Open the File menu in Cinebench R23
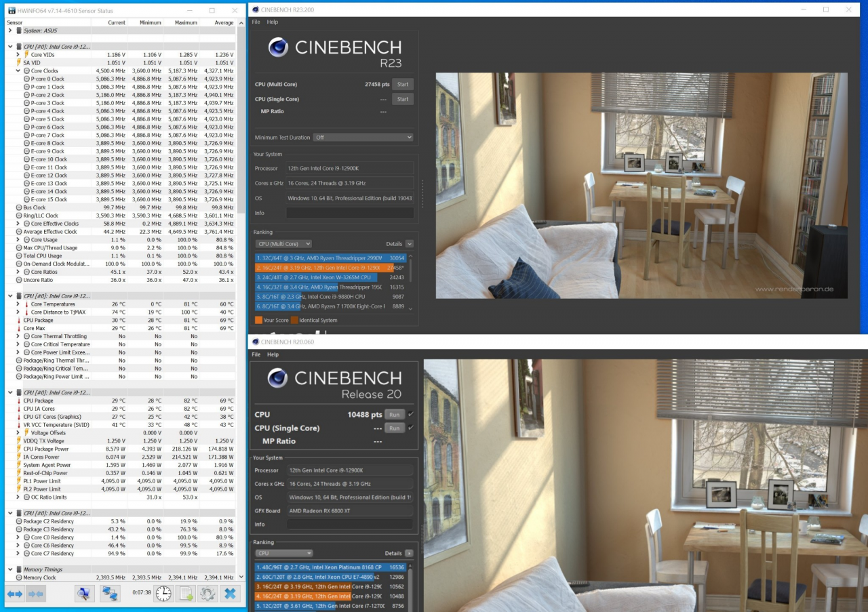Image resolution: width=868 pixels, height=612 pixels. point(256,22)
